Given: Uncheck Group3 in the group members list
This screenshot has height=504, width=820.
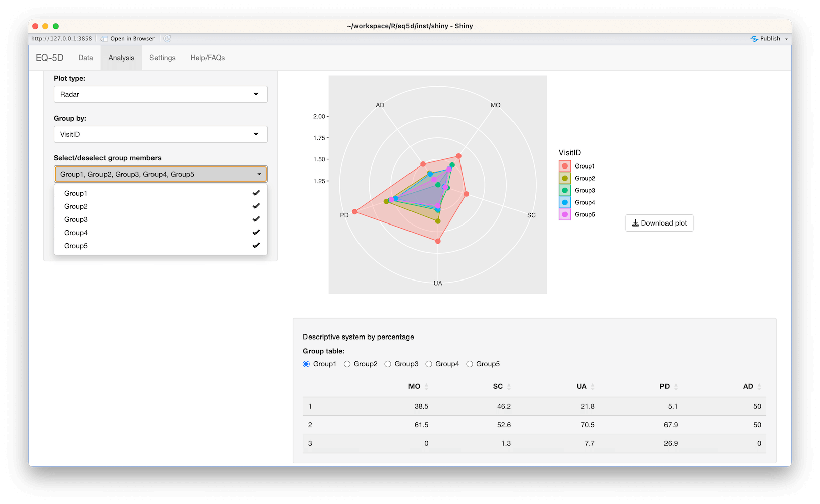Looking at the screenshot, I should (x=76, y=219).
